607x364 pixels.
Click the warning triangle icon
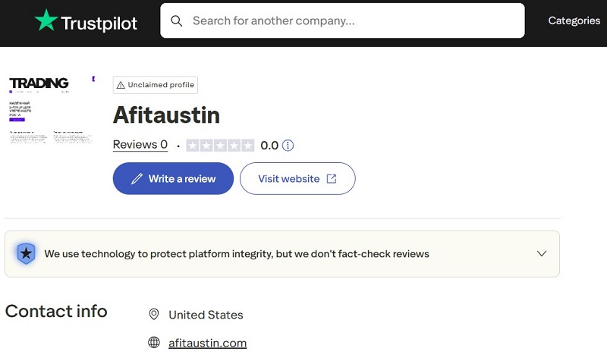[x=121, y=85]
